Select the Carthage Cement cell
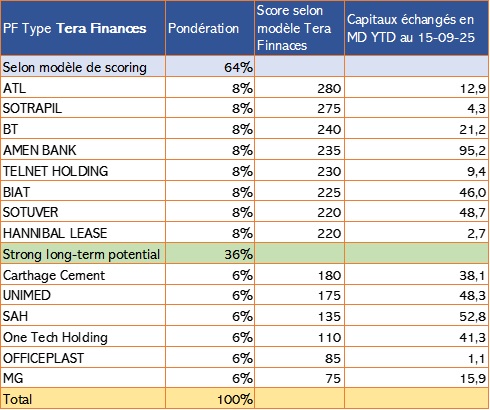 83,275
